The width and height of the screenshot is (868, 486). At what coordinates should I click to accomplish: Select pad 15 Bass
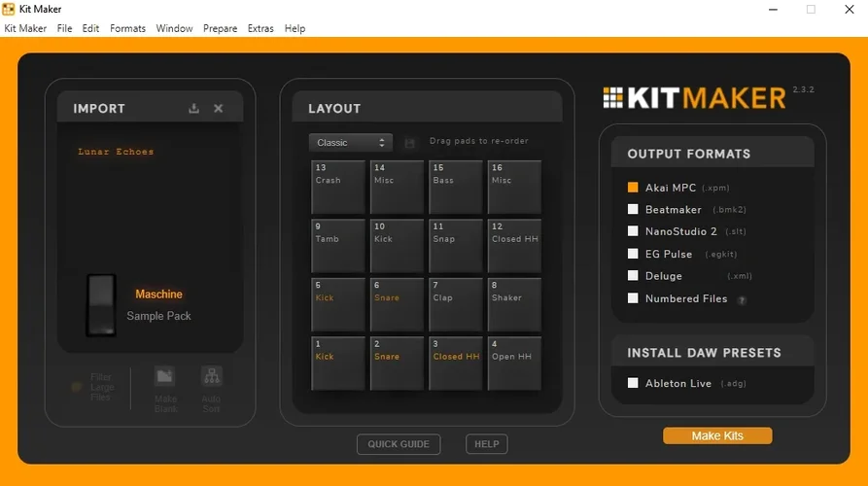(x=456, y=187)
